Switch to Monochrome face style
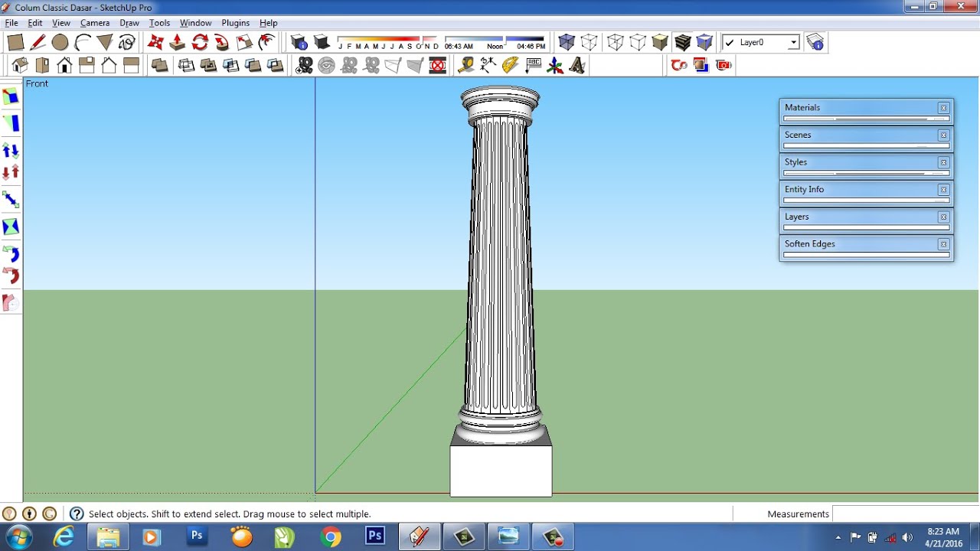Image resolution: width=980 pixels, height=551 pixels. point(705,43)
